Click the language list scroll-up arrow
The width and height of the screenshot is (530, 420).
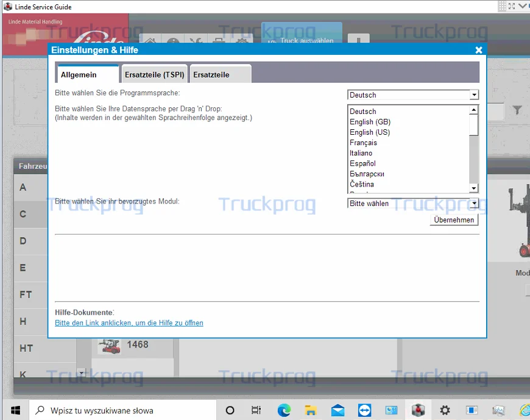click(474, 110)
